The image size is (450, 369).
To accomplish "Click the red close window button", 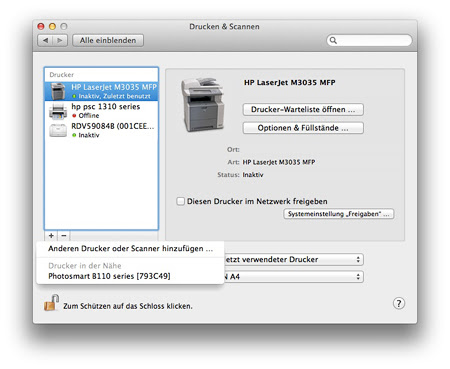I will [41, 26].
